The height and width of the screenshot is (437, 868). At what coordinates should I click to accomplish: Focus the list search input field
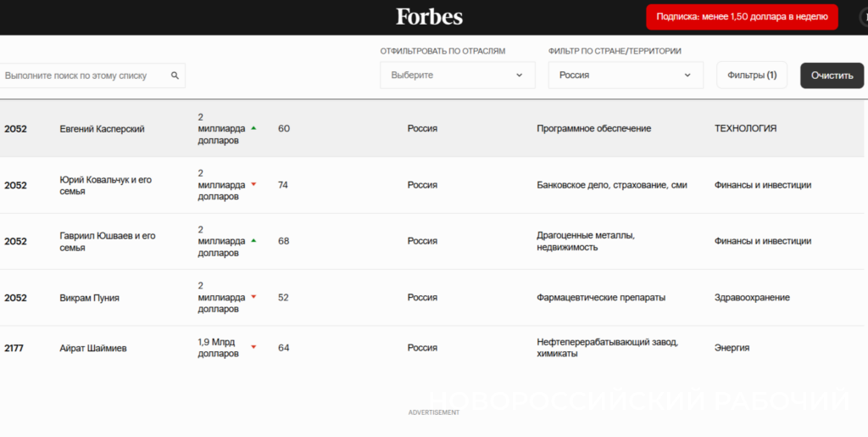click(x=85, y=76)
